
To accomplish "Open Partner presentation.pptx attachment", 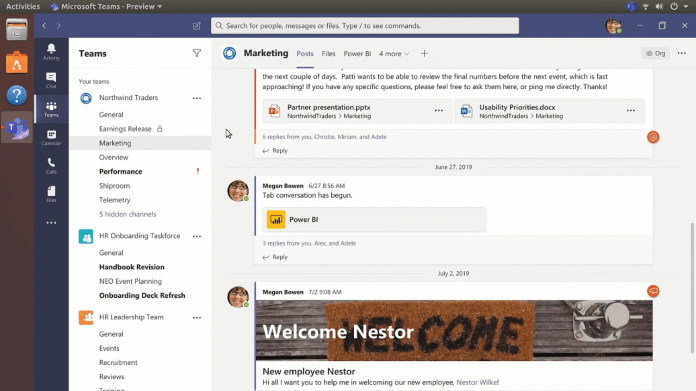I will pyautogui.click(x=357, y=111).
